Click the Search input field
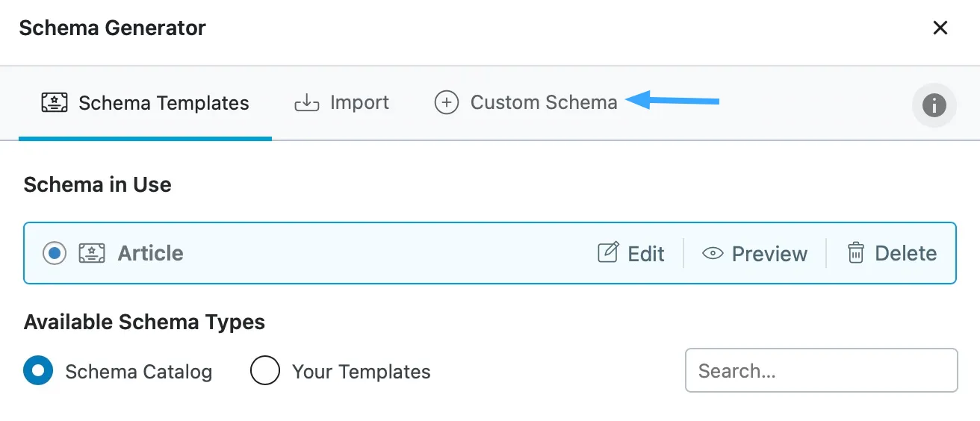 [x=821, y=370]
